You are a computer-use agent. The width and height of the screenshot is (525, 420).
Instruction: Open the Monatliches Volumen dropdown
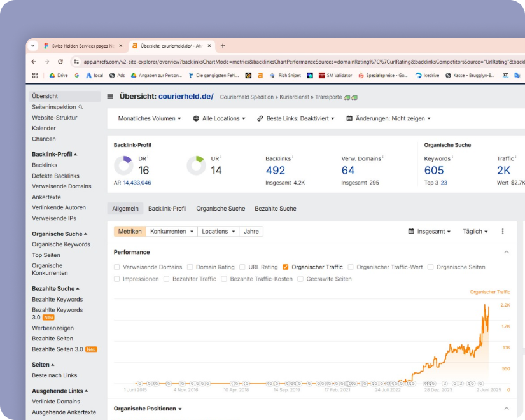tap(150, 118)
